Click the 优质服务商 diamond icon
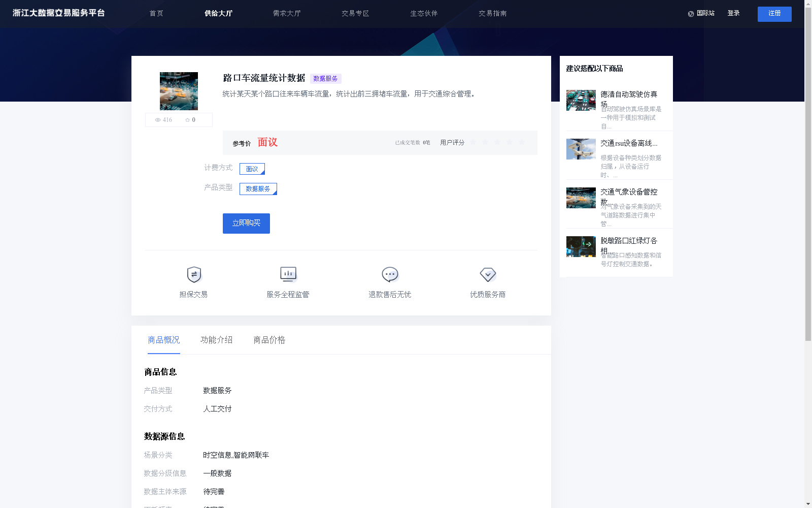Image resolution: width=812 pixels, height=508 pixels. coord(488,275)
